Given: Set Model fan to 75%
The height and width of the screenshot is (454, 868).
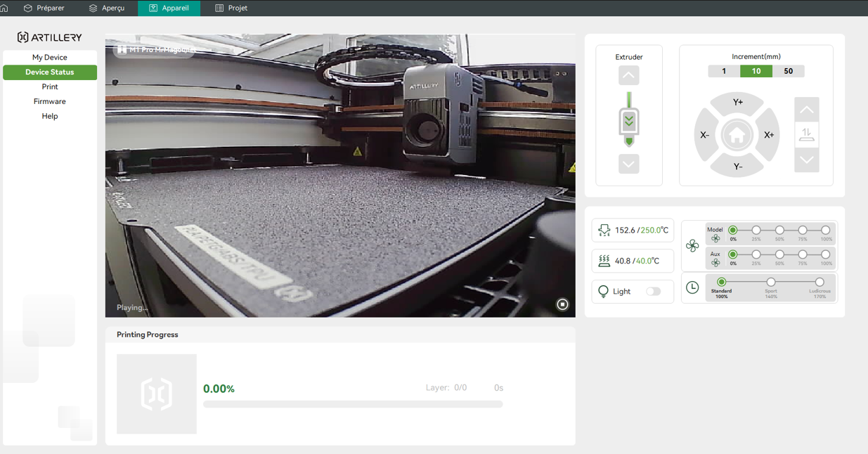Looking at the screenshot, I should point(803,231).
